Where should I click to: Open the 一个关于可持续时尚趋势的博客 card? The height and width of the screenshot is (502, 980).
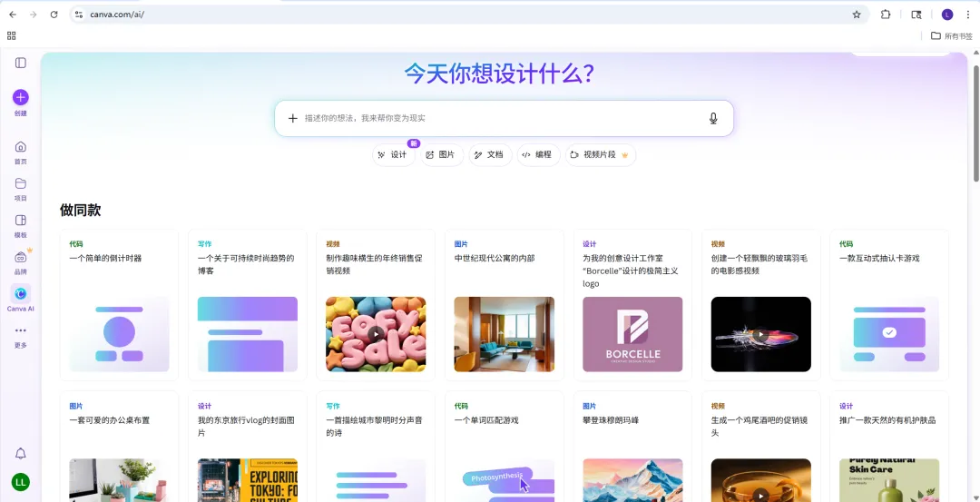point(248,305)
